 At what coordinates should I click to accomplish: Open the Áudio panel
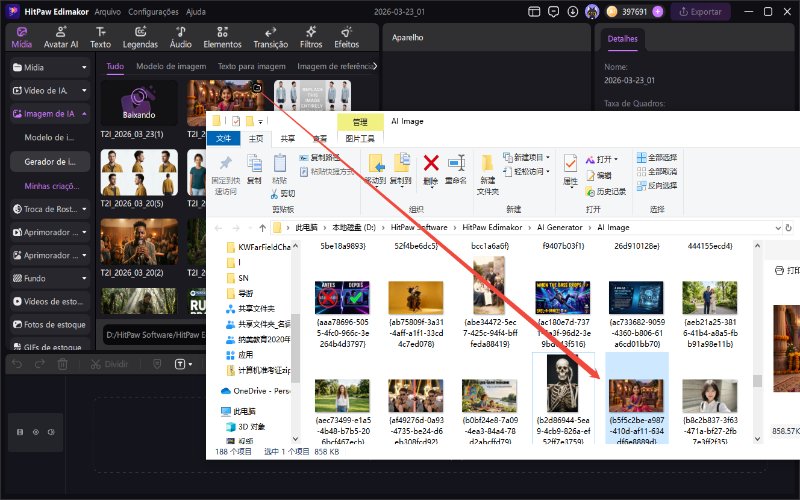click(180, 37)
